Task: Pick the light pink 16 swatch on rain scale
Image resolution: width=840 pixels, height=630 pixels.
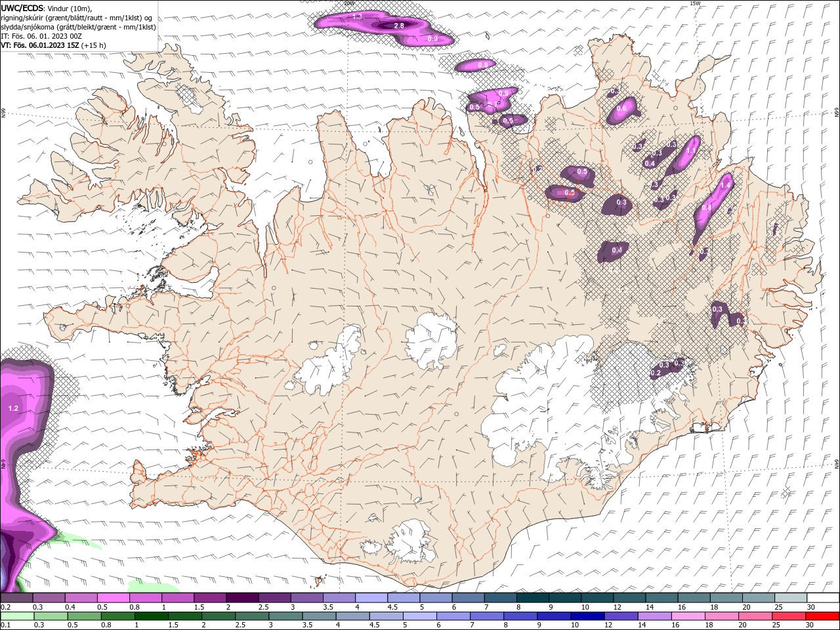Action: pos(688,616)
